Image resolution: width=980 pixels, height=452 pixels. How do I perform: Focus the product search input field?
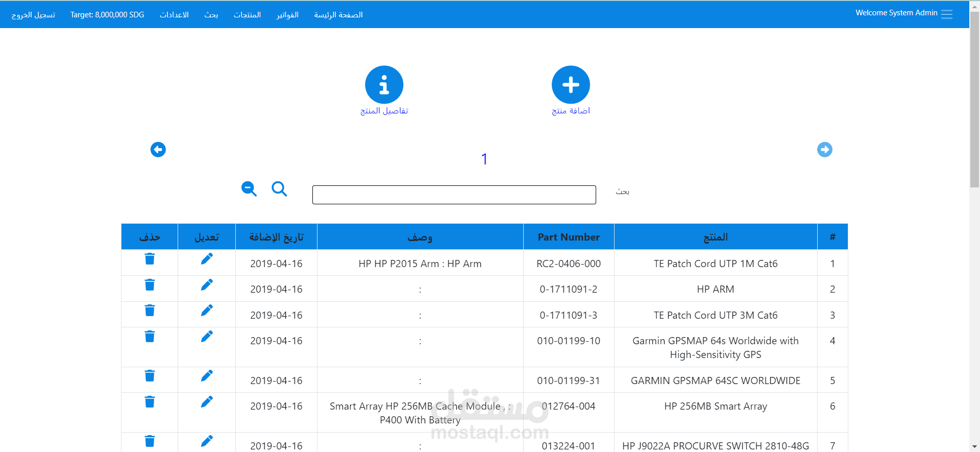[x=454, y=195]
